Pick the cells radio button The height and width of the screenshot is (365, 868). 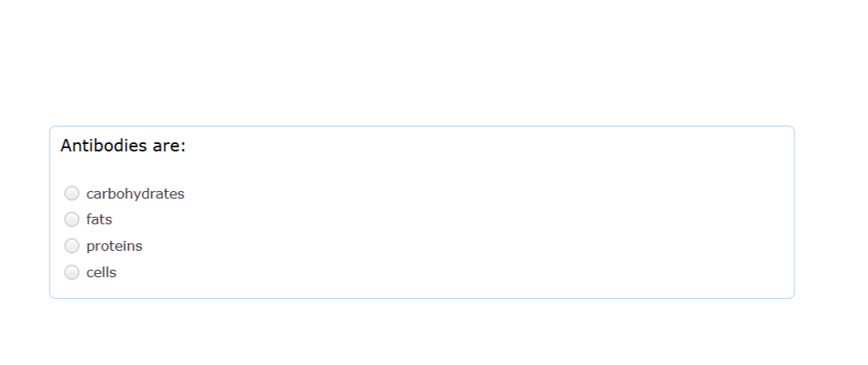(x=72, y=272)
